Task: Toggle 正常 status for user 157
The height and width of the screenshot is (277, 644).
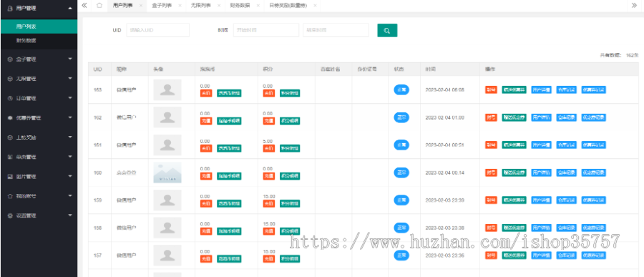Action: (401, 255)
